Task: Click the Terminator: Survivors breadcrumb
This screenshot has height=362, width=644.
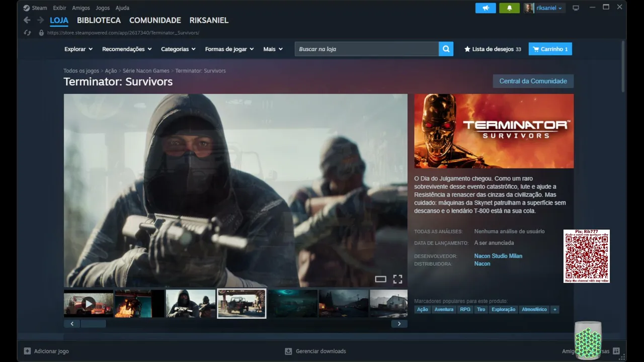Action: click(200, 71)
